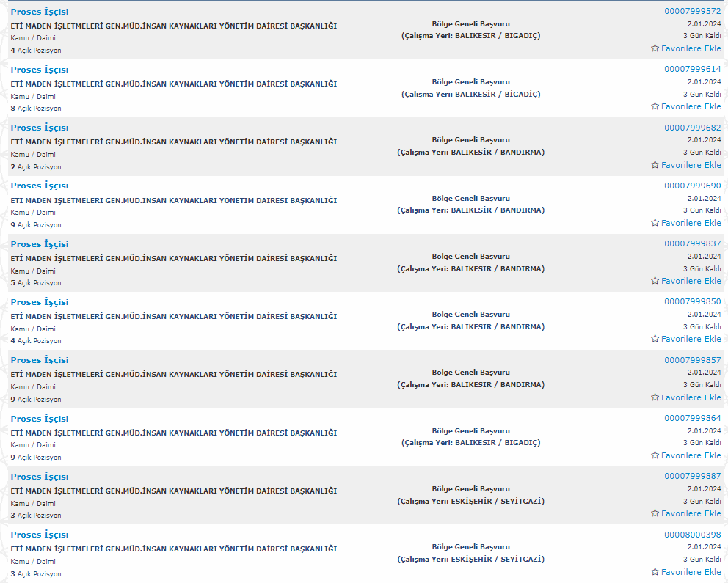Click the star icon for listing 00007999864
This screenshot has height=583, width=728.
(x=655, y=455)
